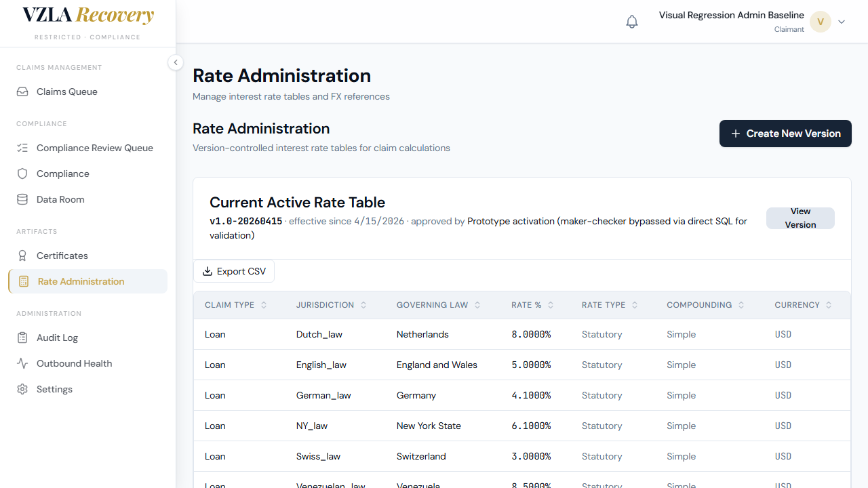The image size is (868, 488).
Task: Click the Netherlands governing law cell
Action: (422, 334)
